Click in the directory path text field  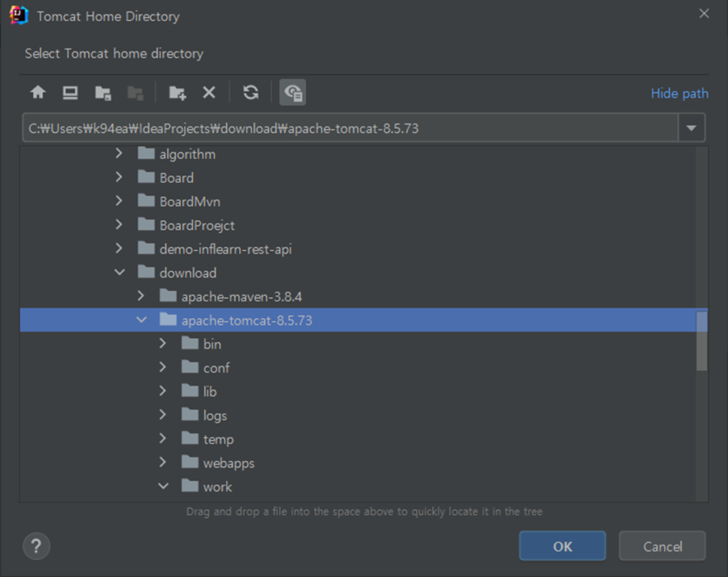click(348, 129)
